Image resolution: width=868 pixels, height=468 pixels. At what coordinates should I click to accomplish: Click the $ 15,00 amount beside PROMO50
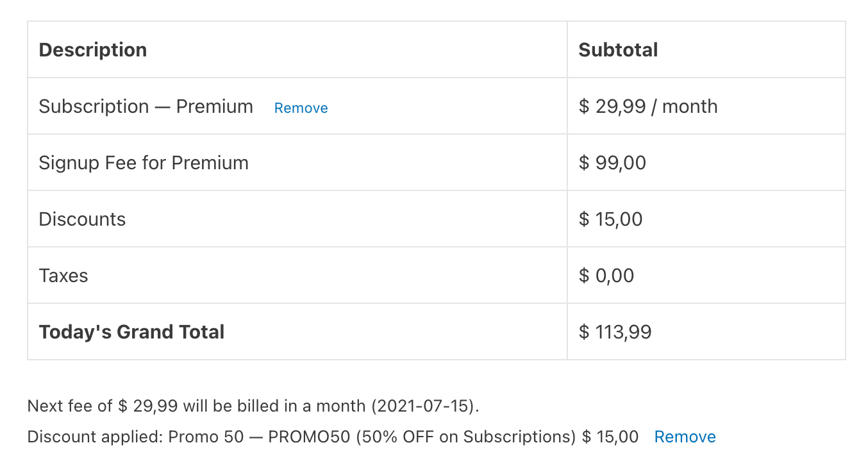610,437
